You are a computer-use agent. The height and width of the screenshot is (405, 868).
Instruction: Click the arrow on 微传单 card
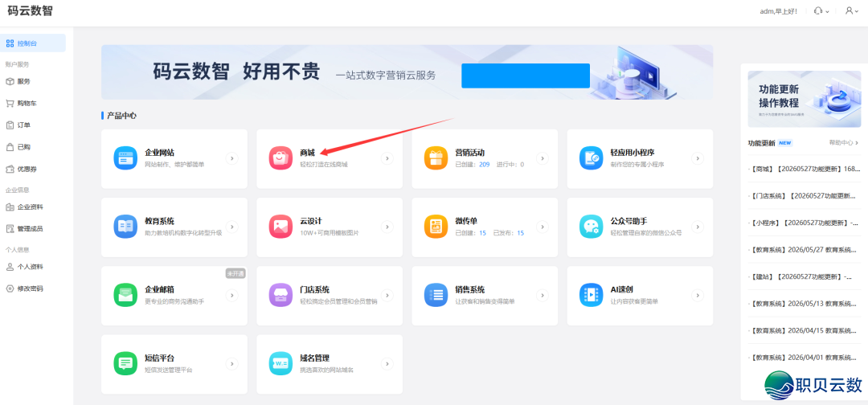(x=542, y=227)
